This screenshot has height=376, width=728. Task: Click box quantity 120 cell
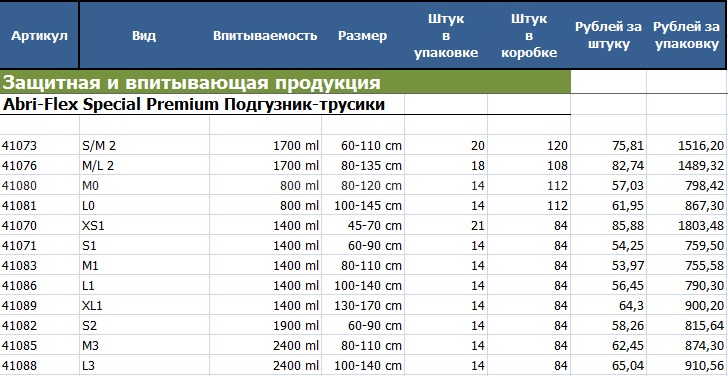[529, 146]
